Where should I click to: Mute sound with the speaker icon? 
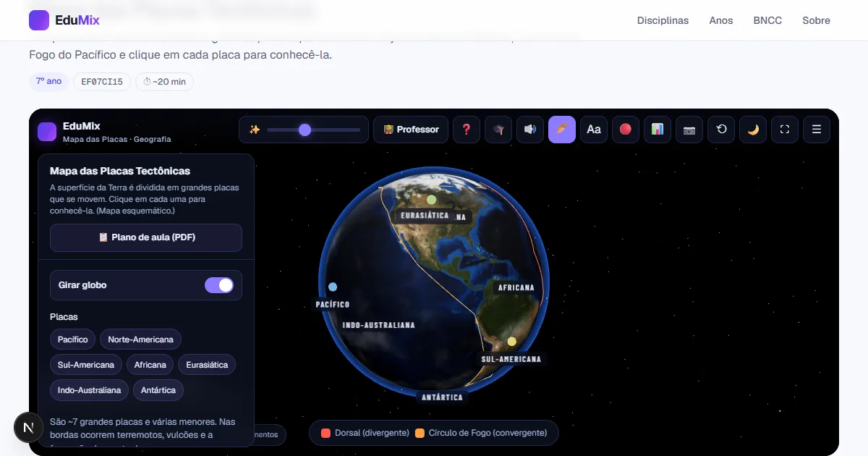[530, 130]
